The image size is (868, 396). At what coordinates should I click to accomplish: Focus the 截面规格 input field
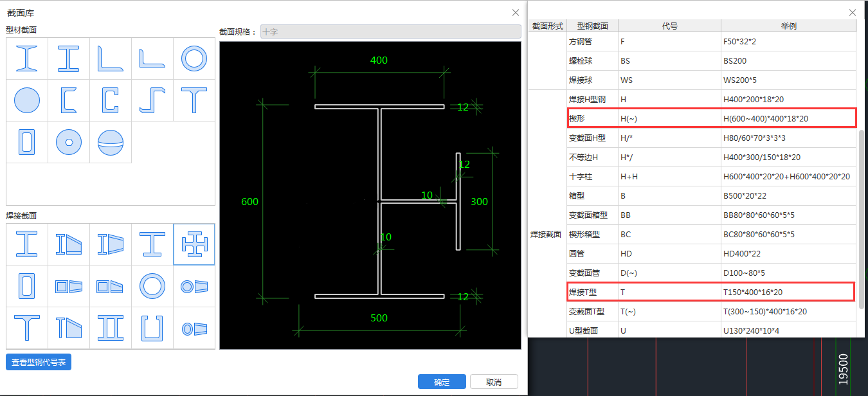point(391,32)
